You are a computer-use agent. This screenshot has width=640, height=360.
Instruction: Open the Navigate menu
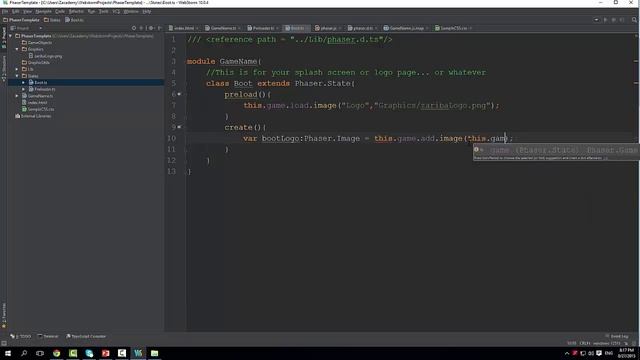[43, 11]
